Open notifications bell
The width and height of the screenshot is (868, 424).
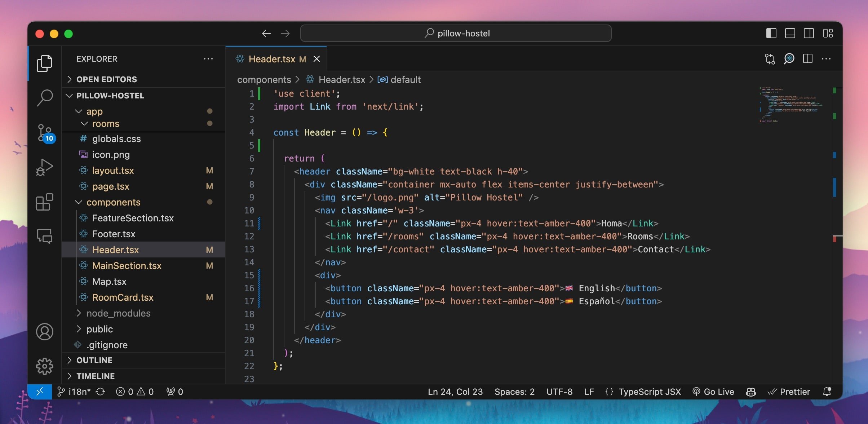pyautogui.click(x=827, y=392)
